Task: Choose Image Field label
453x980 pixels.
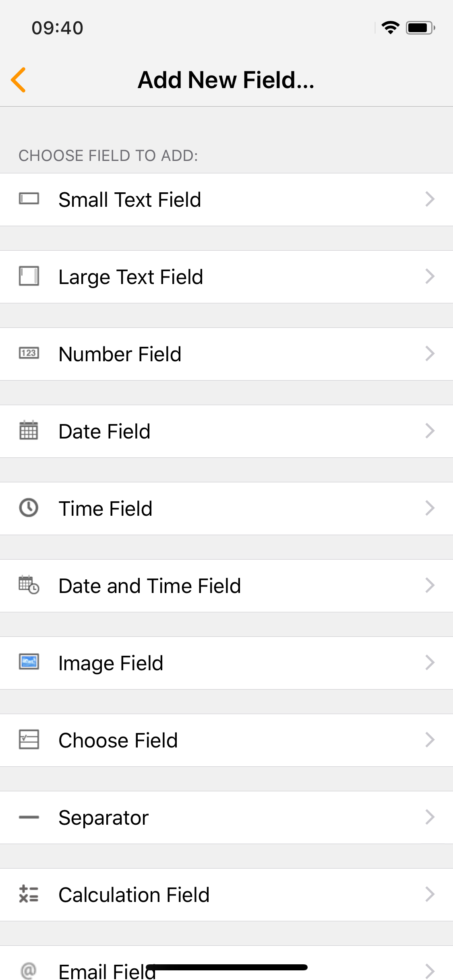Action: point(111,663)
